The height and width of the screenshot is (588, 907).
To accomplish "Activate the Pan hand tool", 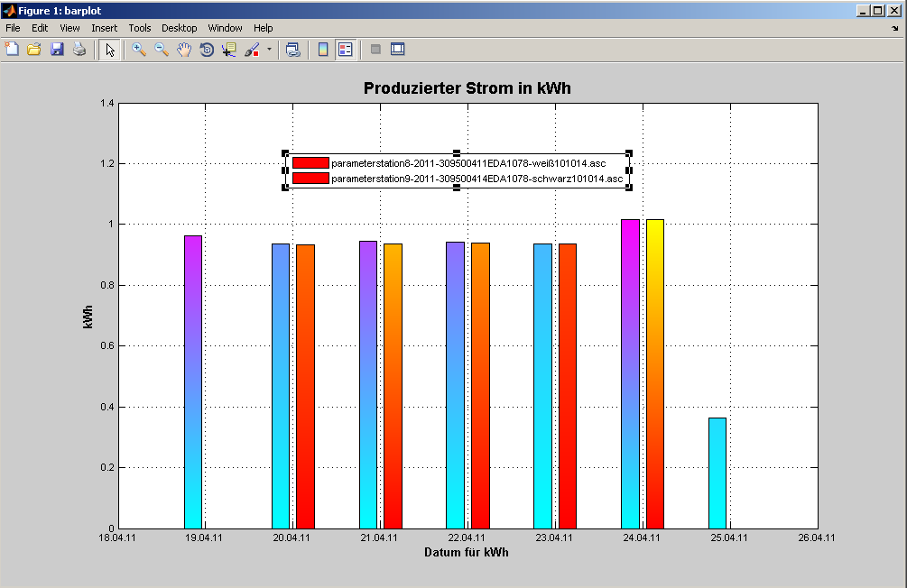I will (x=184, y=50).
